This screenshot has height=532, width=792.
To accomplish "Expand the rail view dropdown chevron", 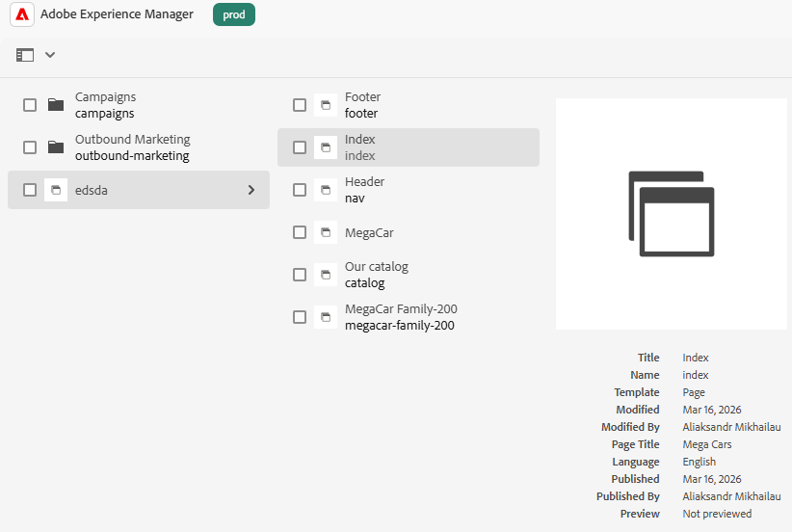I will click(50, 55).
